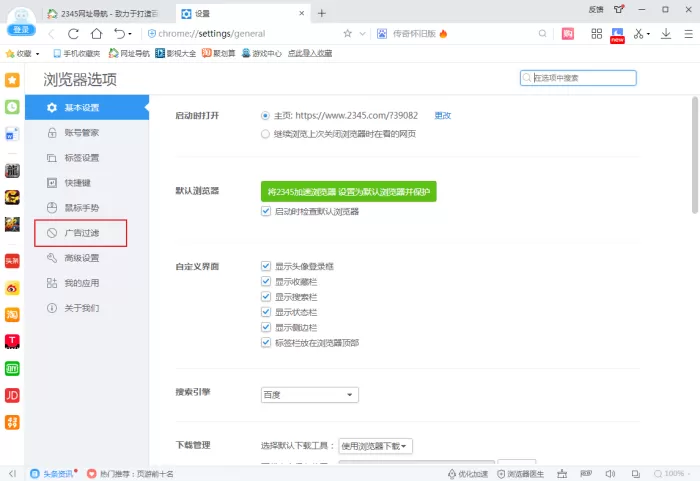The height and width of the screenshot is (481, 700).
Task: Open the Word document sidebar icon
Action: (x=12, y=134)
